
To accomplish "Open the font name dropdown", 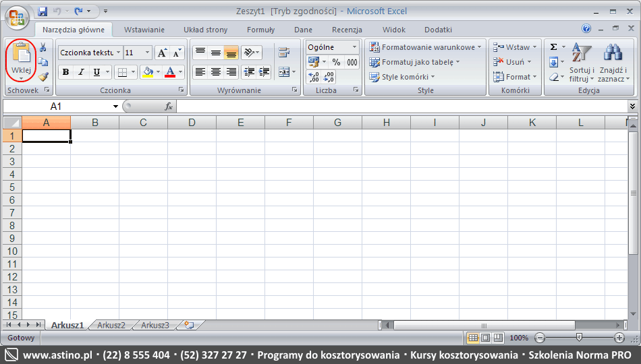I will (x=118, y=53).
